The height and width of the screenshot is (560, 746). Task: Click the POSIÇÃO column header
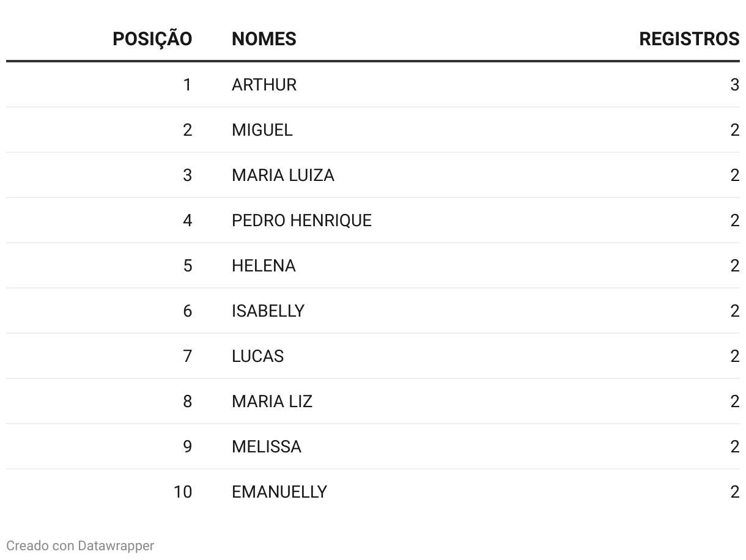click(152, 39)
